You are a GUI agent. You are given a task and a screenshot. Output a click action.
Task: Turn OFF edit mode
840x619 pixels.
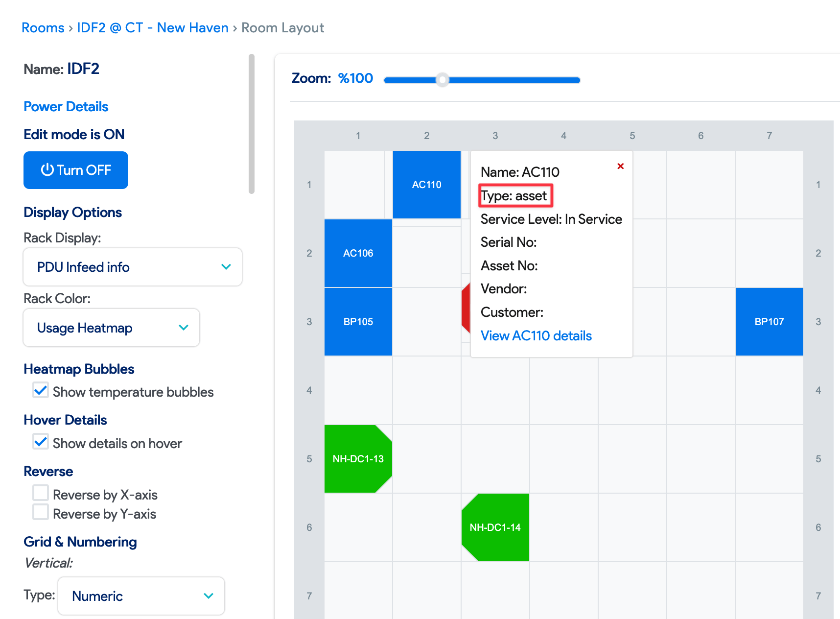point(76,170)
